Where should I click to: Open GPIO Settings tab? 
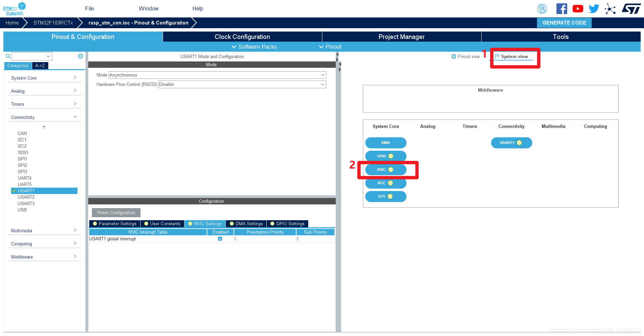[287, 224]
